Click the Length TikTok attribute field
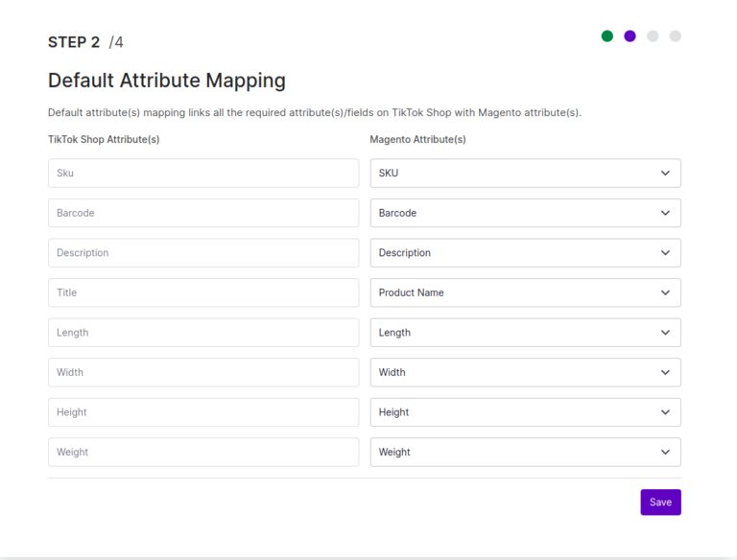 (x=203, y=333)
